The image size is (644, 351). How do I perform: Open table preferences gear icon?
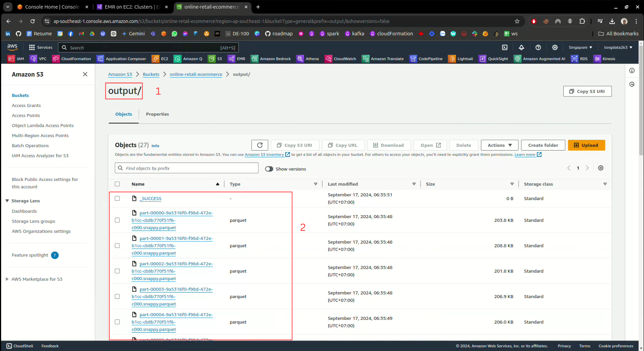click(x=600, y=168)
